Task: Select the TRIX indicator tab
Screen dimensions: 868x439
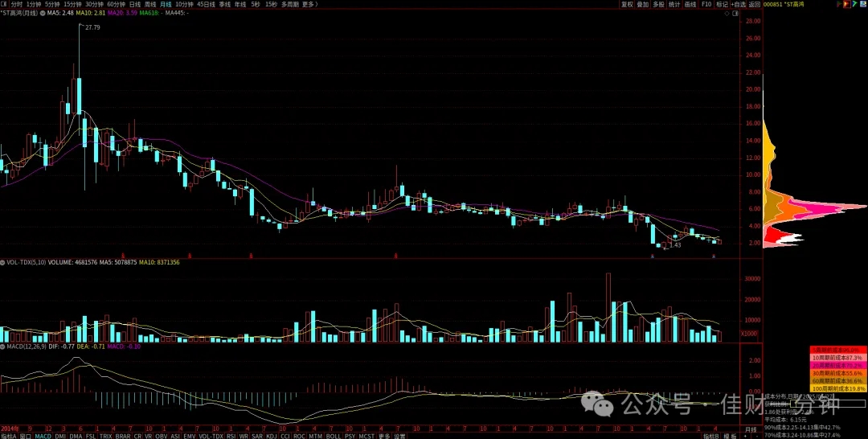Action: (x=106, y=436)
